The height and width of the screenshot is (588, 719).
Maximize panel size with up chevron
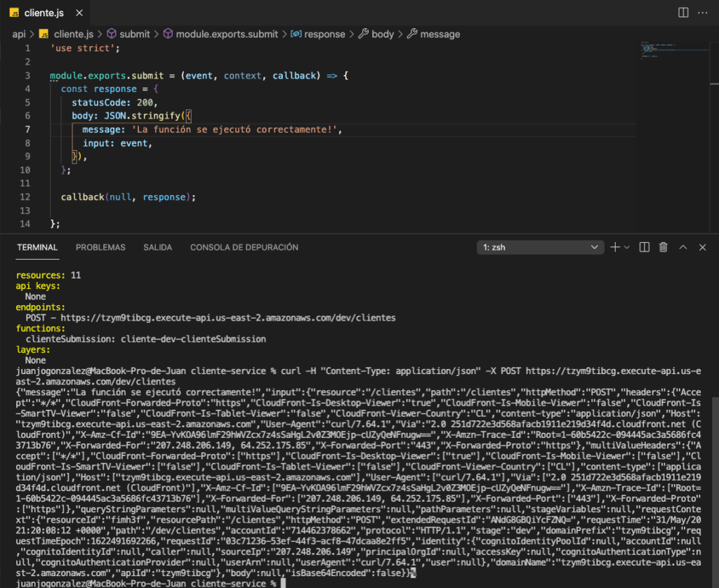point(682,248)
